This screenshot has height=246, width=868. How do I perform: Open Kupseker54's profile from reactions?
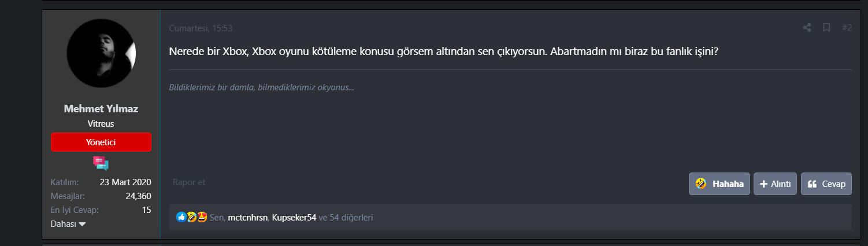pos(295,218)
